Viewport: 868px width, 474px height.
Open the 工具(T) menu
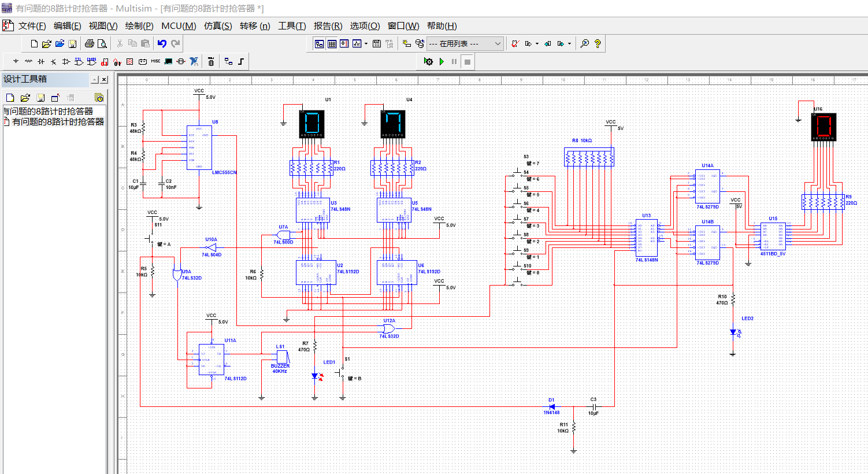pos(292,26)
